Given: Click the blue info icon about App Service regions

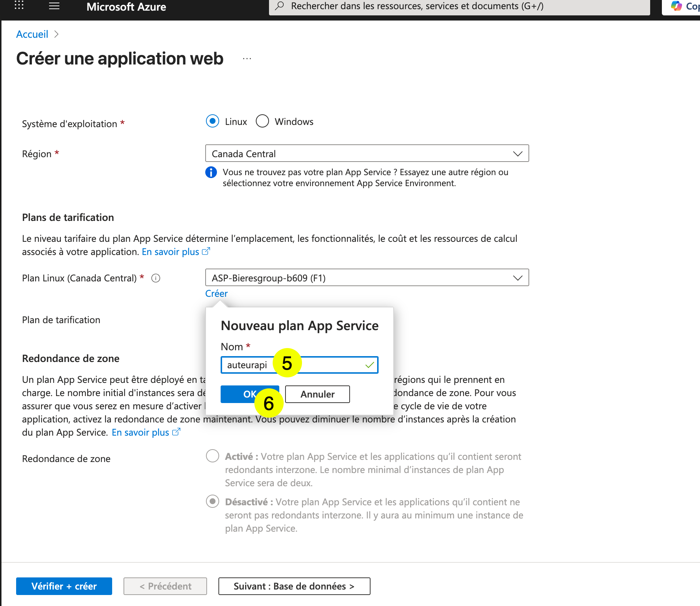Looking at the screenshot, I should pos(211,172).
